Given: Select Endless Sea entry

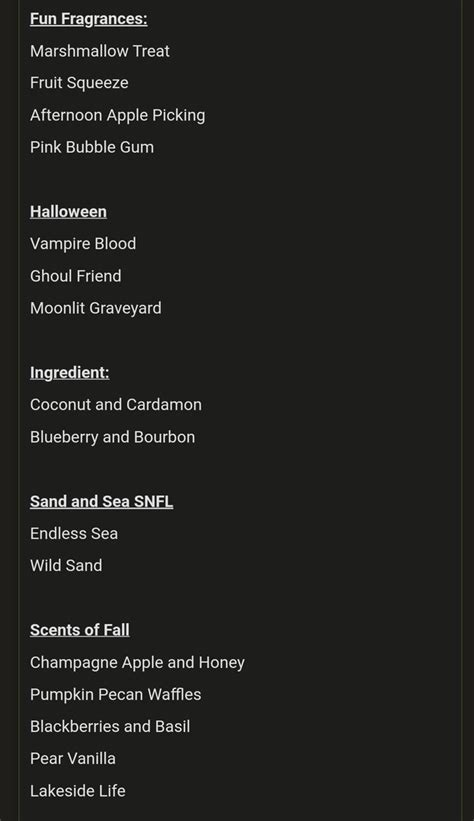Looking at the screenshot, I should [74, 534].
